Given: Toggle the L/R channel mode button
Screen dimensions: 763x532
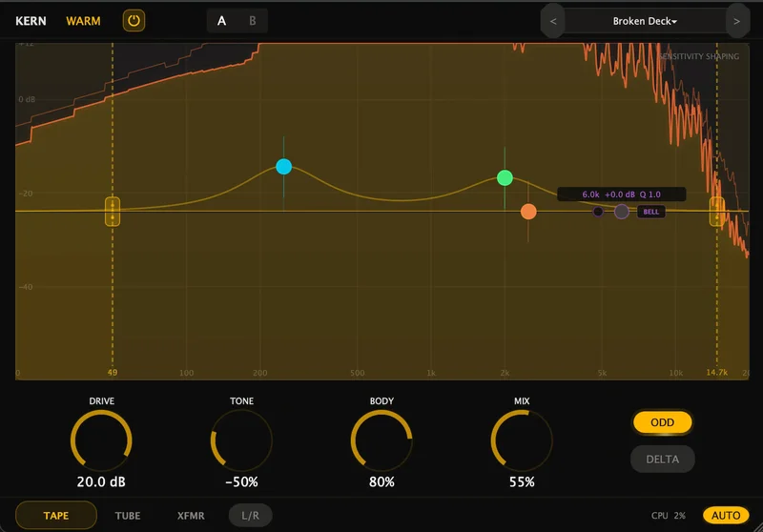Looking at the screenshot, I should (250, 516).
